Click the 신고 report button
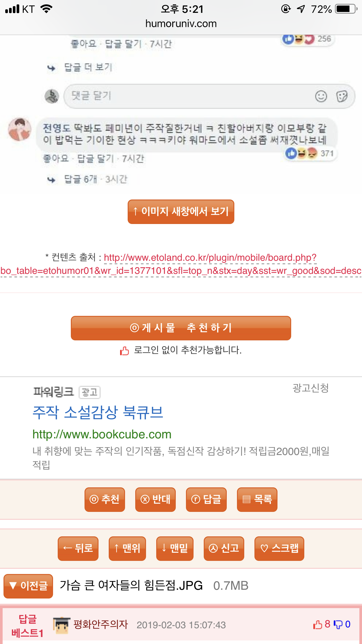362x644 pixels. pos(224,548)
